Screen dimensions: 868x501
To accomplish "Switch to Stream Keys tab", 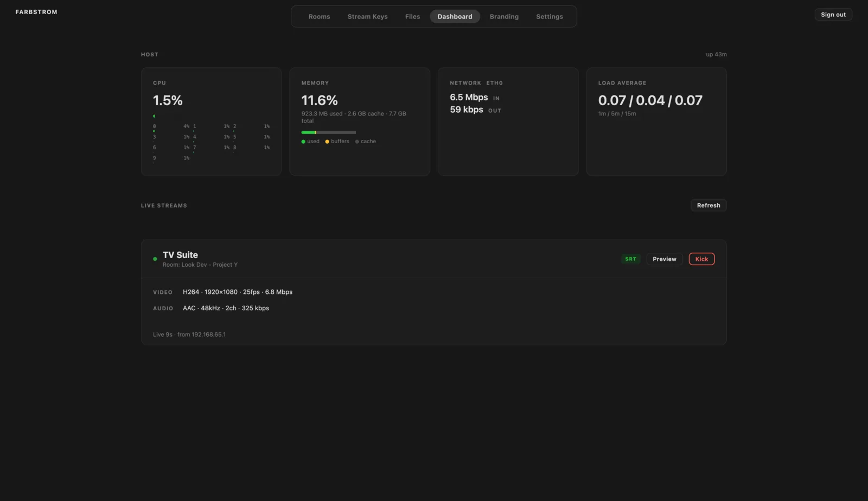I will (367, 17).
